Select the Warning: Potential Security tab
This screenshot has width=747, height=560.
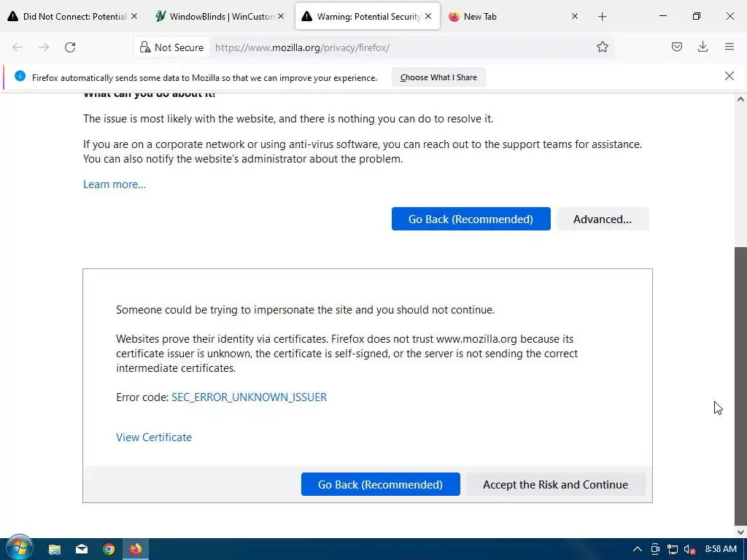[x=368, y=16]
